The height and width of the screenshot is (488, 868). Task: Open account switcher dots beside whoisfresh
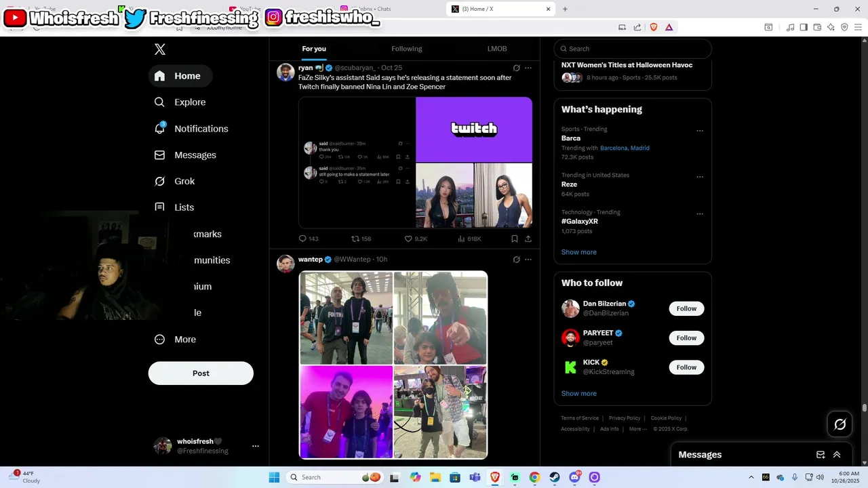click(x=256, y=446)
